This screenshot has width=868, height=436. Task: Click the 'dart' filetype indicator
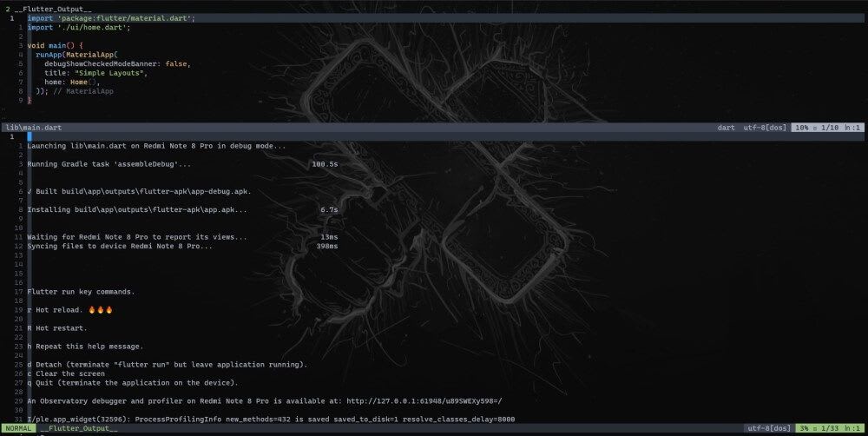coord(726,128)
